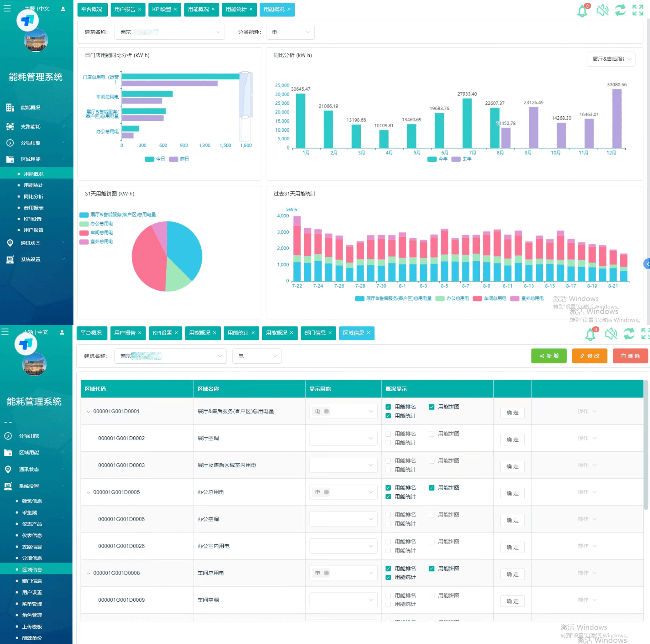Uncheck 用能统计 for 车间总用电 row

pyautogui.click(x=388, y=577)
